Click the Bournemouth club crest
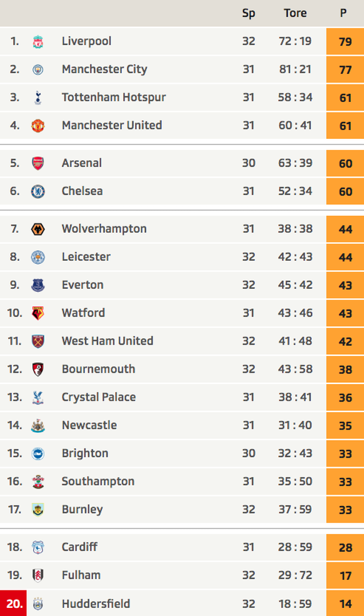The image size is (364, 616). coord(38,369)
